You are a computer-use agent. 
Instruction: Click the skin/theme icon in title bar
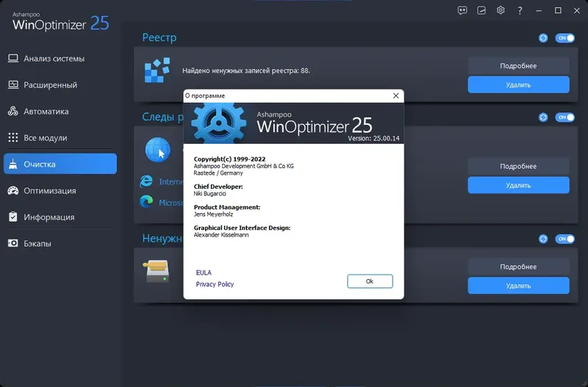[481, 10]
